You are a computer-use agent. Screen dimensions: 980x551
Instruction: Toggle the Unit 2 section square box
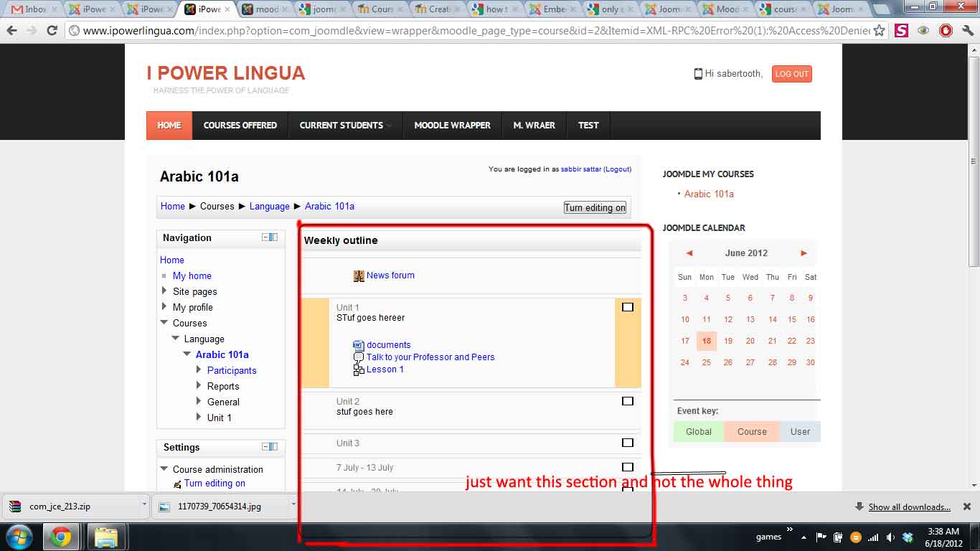point(628,401)
